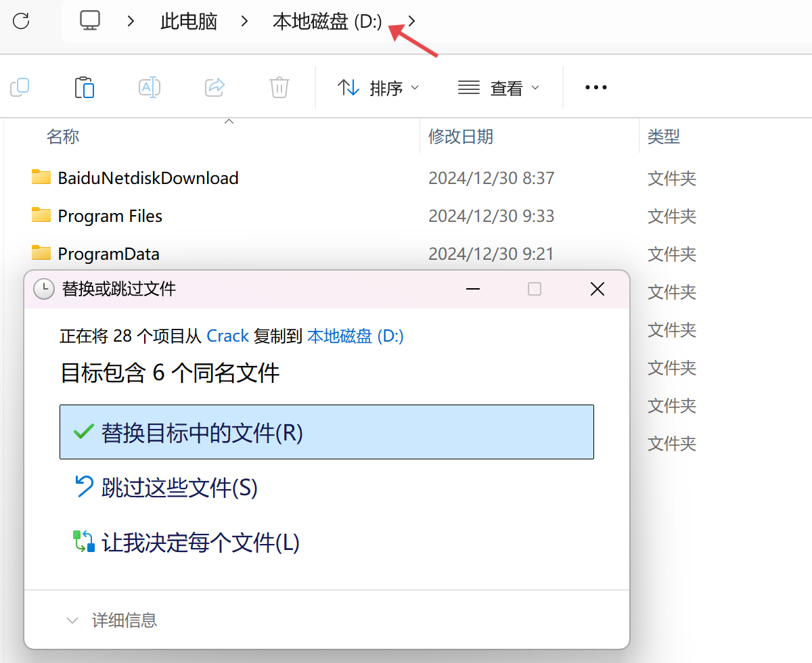
Task: Click the refresh icon in address bar
Action: (x=21, y=21)
